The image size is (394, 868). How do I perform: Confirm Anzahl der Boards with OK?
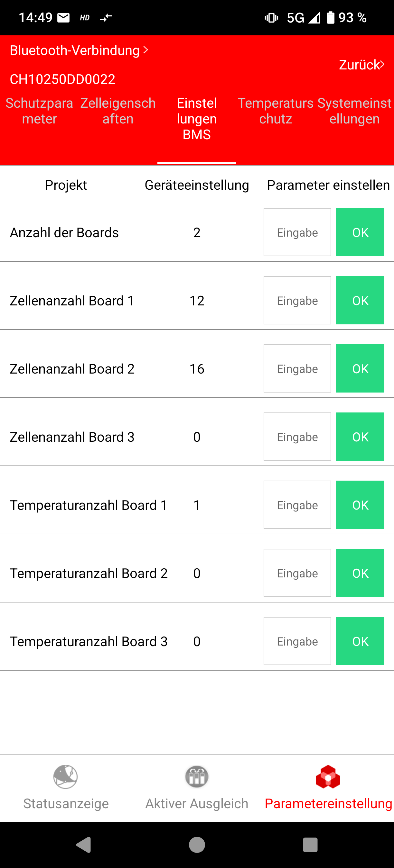360,232
